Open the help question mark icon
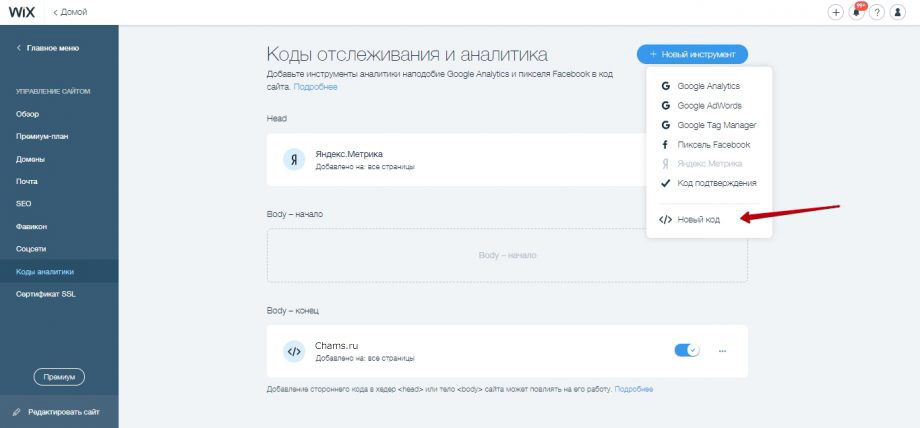This screenshot has width=920, height=428. [877, 12]
